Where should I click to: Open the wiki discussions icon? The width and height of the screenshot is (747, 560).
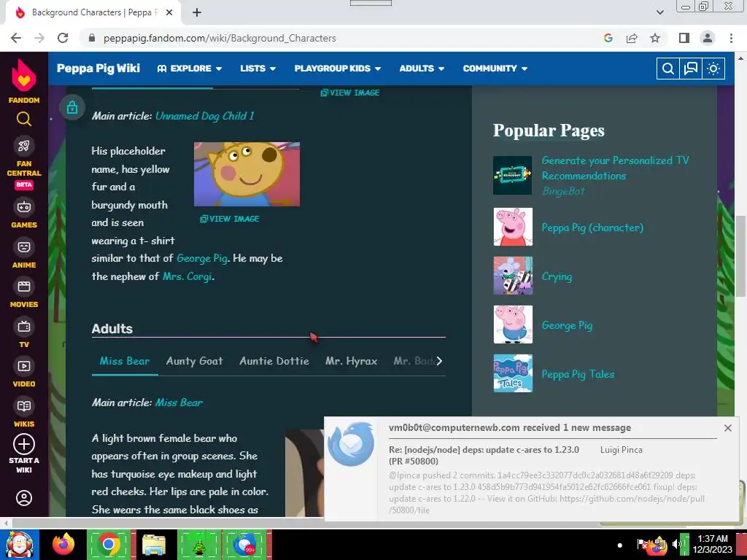pos(690,69)
